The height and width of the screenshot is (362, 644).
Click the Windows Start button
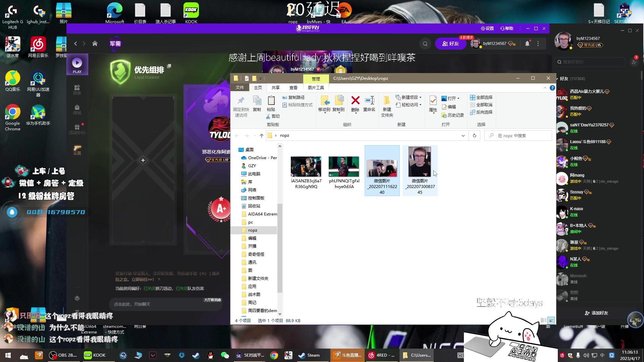point(8,355)
